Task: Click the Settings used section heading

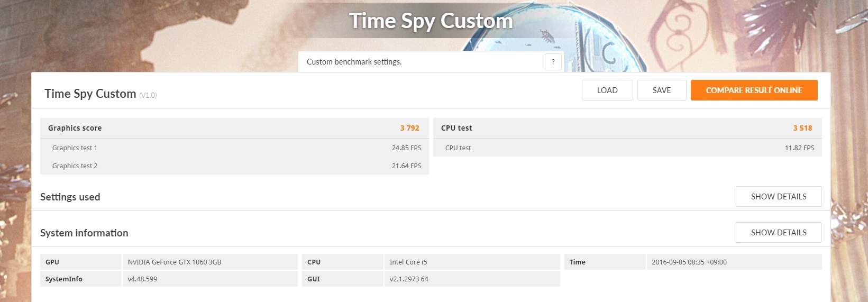Action: point(70,197)
